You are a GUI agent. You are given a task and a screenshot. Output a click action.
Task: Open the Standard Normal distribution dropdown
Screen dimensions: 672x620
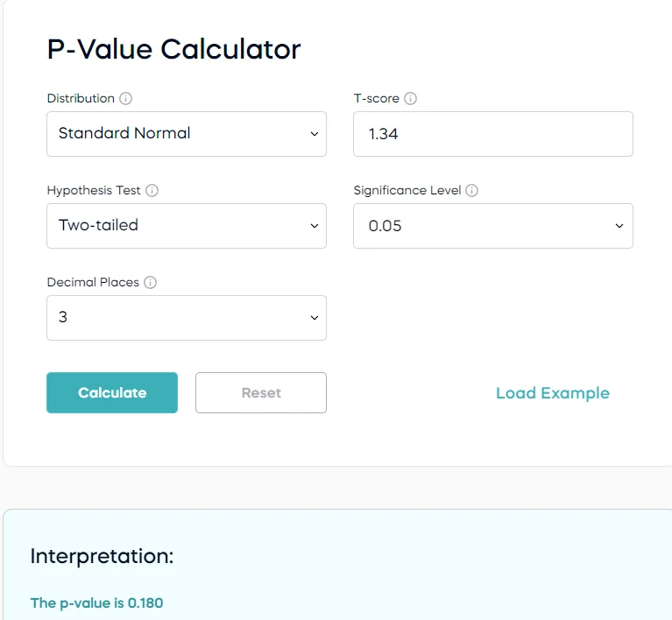pos(186,134)
